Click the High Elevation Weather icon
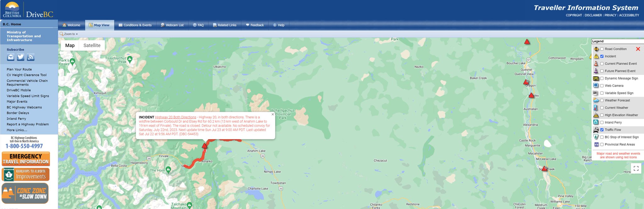This screenshot has width=644, height=209. 596,115
